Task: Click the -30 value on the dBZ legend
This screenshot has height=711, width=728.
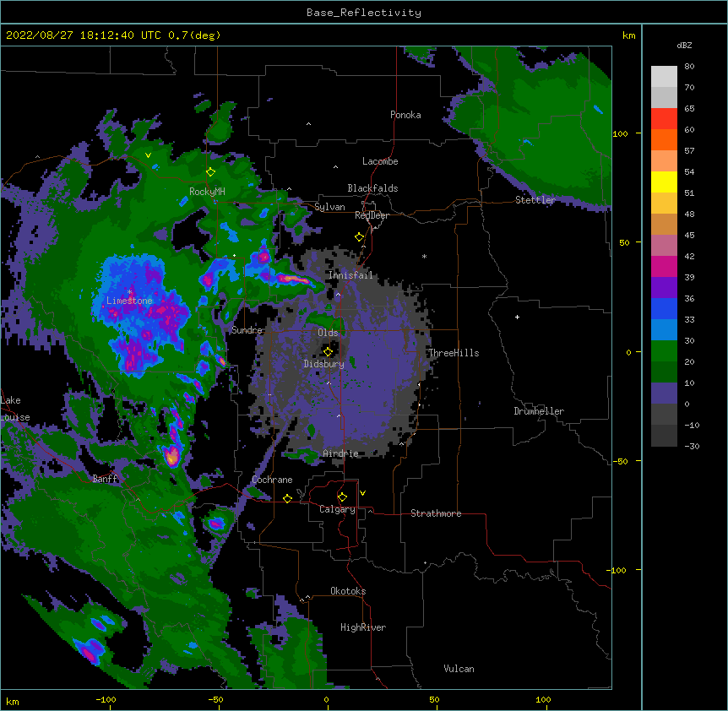Action: tap(692, 446)
